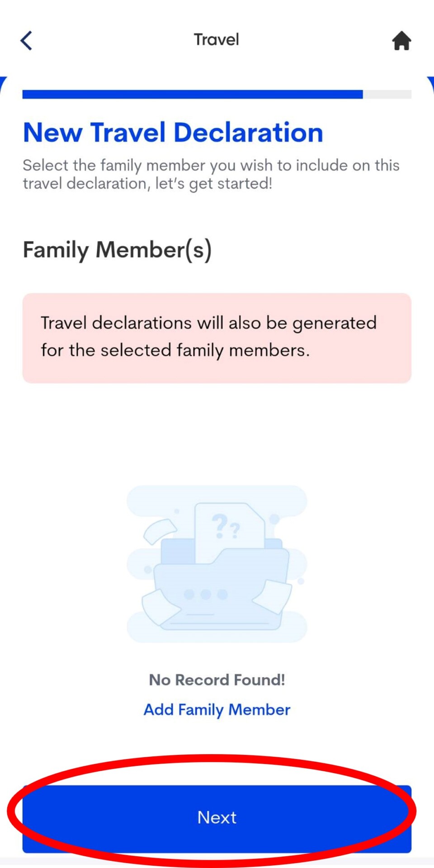The width and height of the screenshot is (434, 868).
Task: Tap the back arrow icon
Action: pyautogui.click(x=27, y=41)
